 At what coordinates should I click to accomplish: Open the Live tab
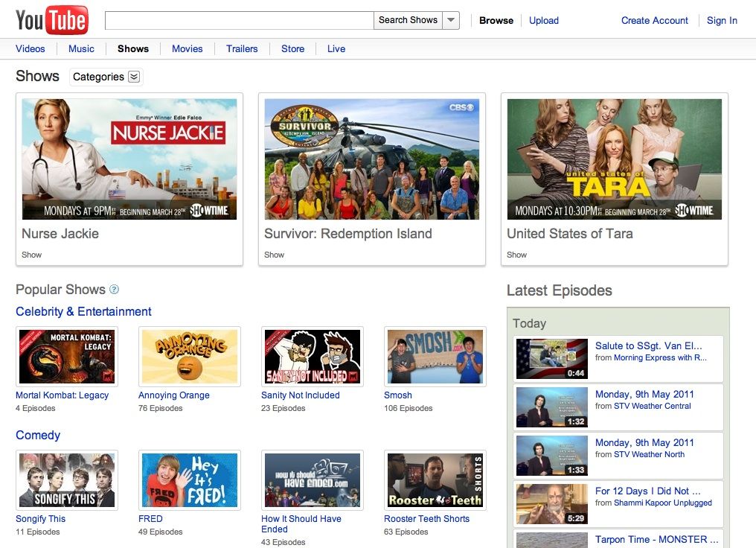point(336,49)
